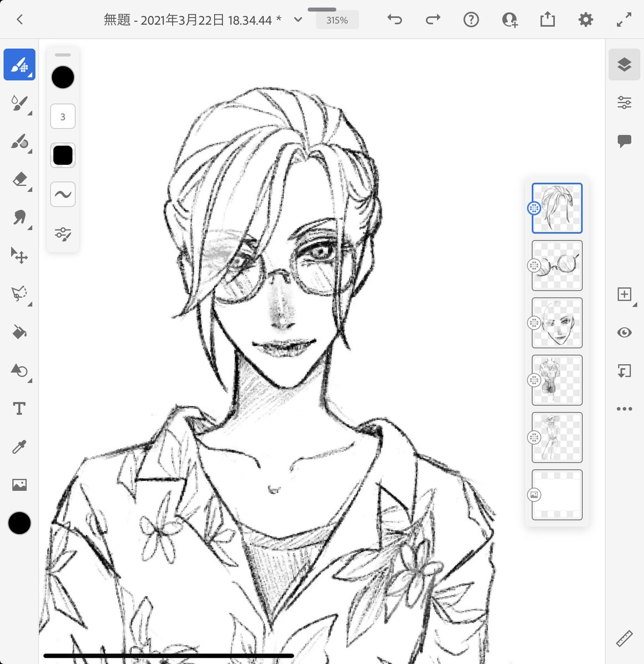This screenshot has width=644, height=664.
Task: Open the comments panel
Action: pos(624,141)
